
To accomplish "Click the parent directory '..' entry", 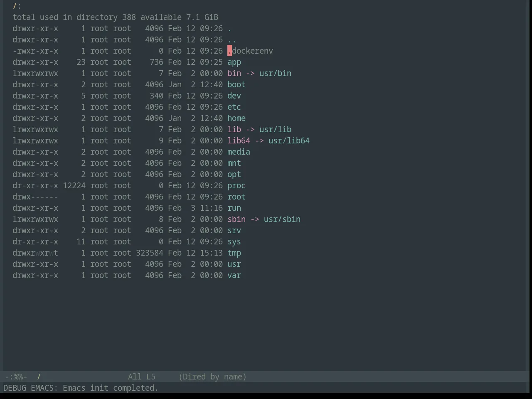I will tap(232, 40).
